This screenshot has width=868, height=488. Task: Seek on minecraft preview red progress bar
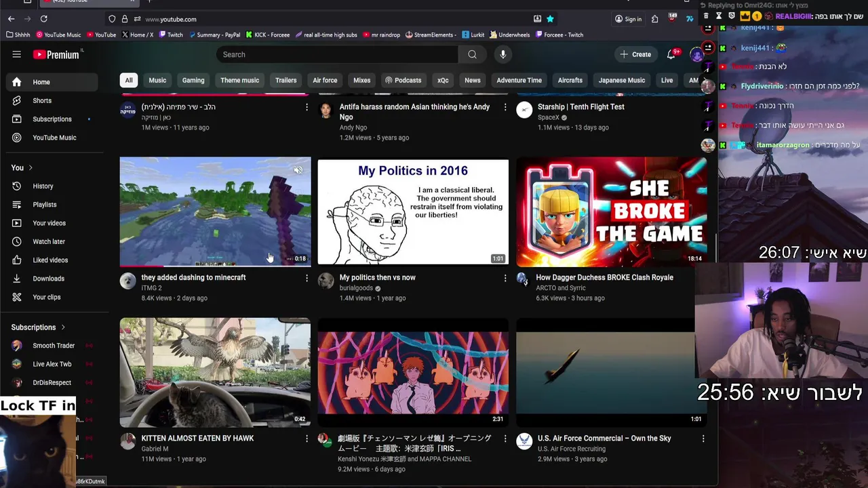point(215,266)
